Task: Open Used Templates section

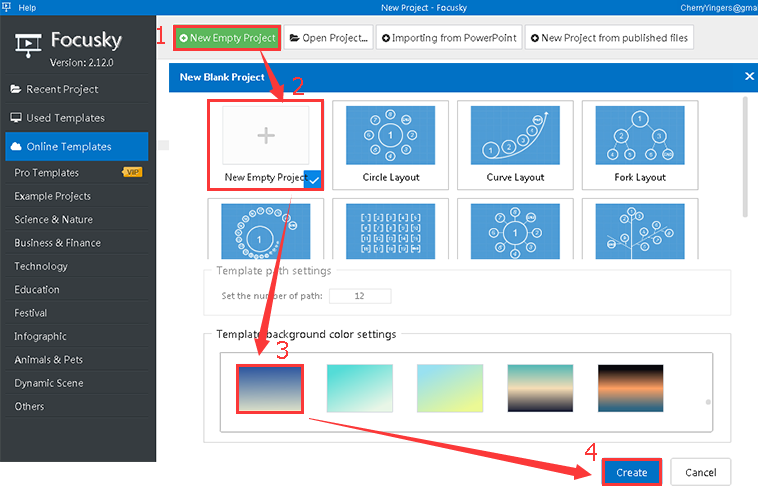Action: pyautogui.click(x=77, y=118)
